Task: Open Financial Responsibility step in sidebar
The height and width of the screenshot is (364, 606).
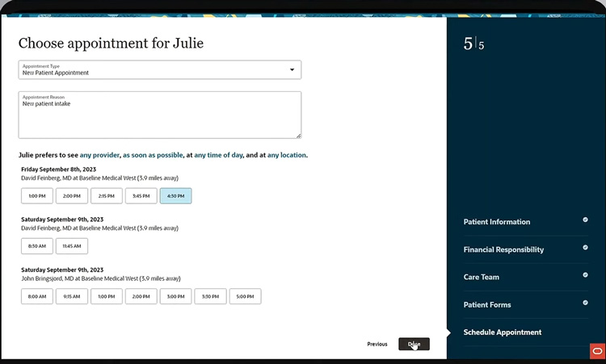Action: [x=503, y=249]
